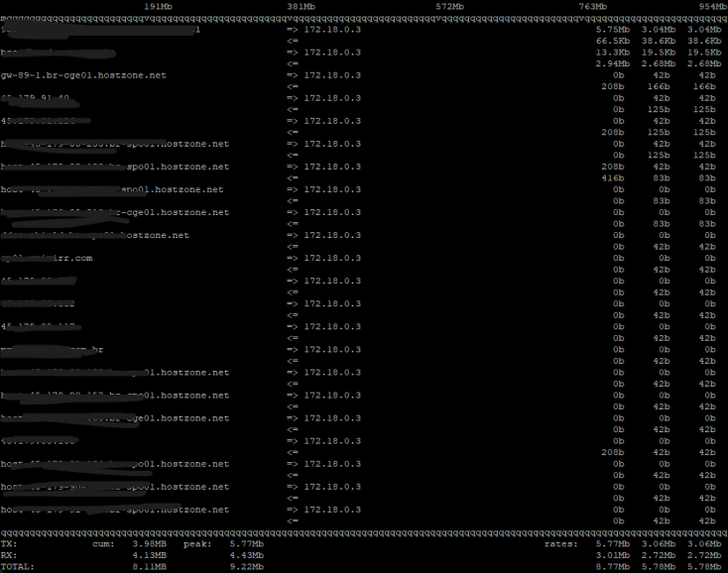Click the 416b rate value
Image resolution: width=728 pixels, height=573 pixels.
click(x=613, y=178)
